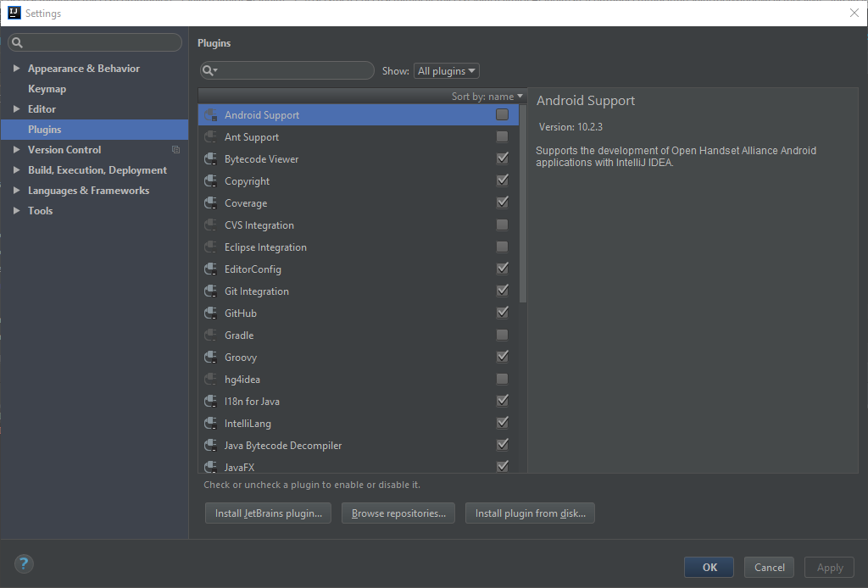This screenshot has width=868, height=588.
Task: Click the I18n for Java plugin icon
Action: coord(210,401)
